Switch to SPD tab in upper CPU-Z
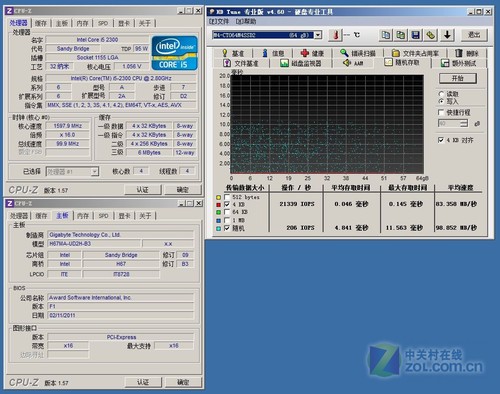Image resolution: width=500 pixels, height=394 pixels. point(103,23)
